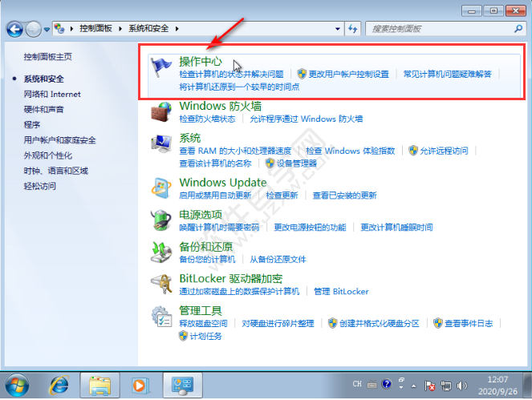Click the 备份和还原 drive icon

click(x=161, y=252)
